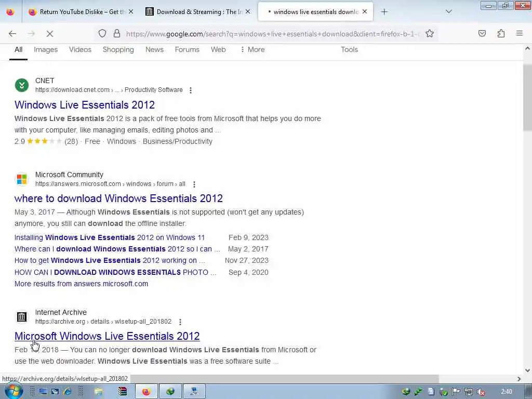The image size is (532, 399).
Task: Open Microsoft Windows Live Essentials 2012 archive link
Action: point(107,336)
